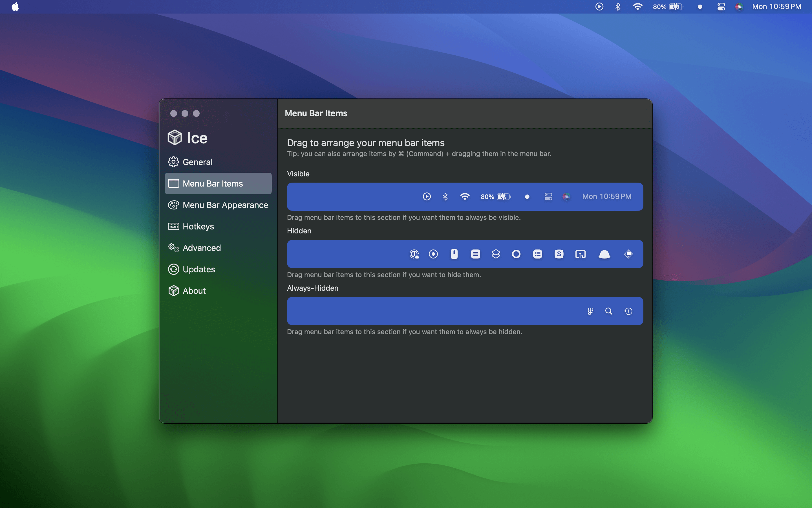The height and width of the screenshot is (508, 812).
Task: Click the Spotlight magnifier in the Always-Hidden row
Action: point(609,312)
